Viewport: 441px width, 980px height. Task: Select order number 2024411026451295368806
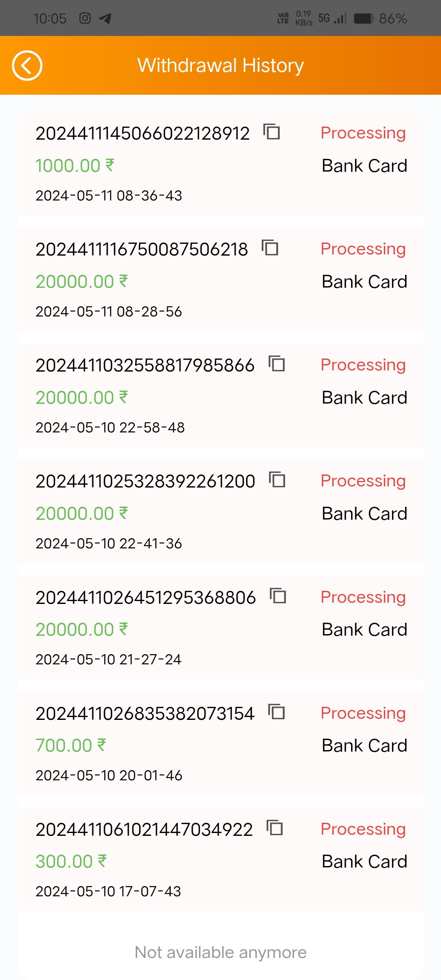pos(145,598)
